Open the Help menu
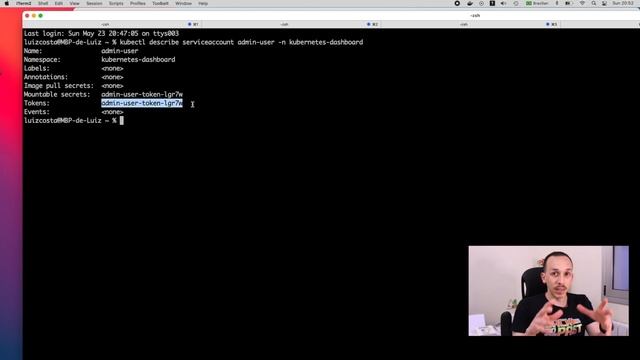Viewport: 640px width, 360px height. 203,3
